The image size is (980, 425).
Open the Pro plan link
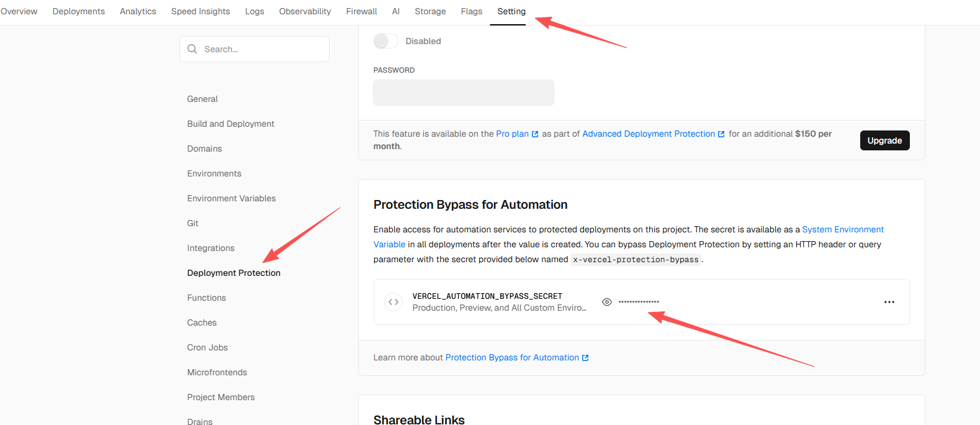click(512, 134)
